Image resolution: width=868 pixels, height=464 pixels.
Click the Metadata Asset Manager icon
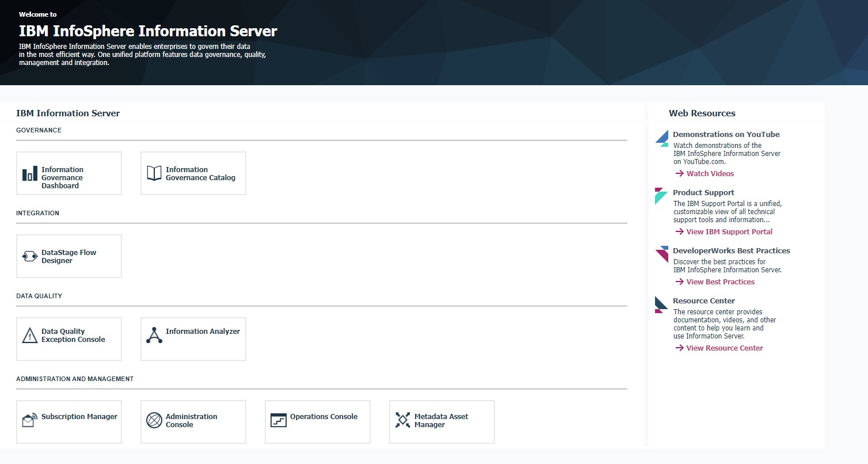pos(403,420)
